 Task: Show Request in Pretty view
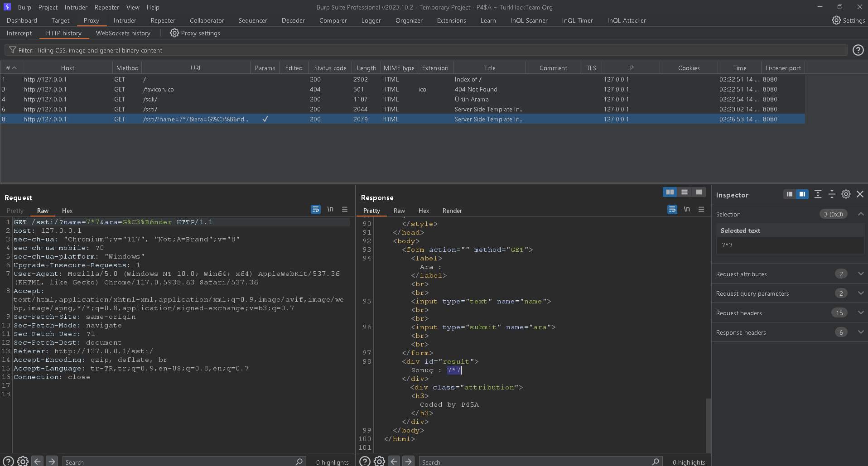pos(15,211)
